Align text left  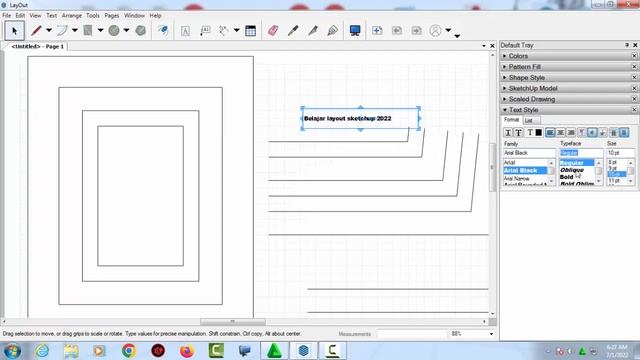click(550, 133)
